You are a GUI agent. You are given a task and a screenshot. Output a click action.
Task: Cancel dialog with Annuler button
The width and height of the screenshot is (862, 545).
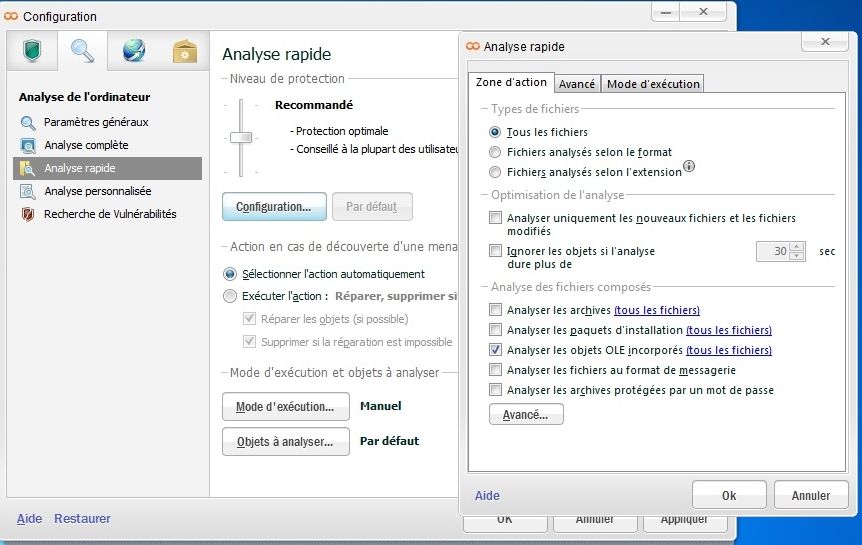click(x=811, y=496)
